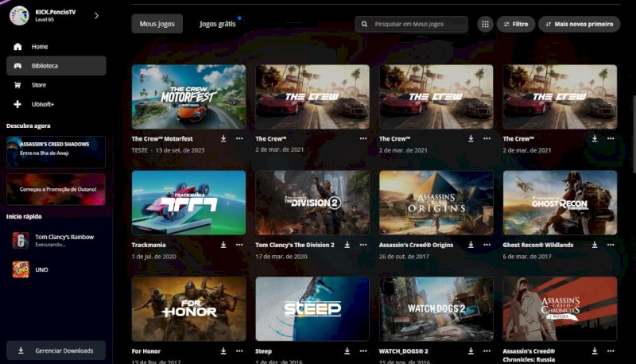
Task: Open Assassin's Creed Origins cover thumbnail
Action: tap(436, 203)
